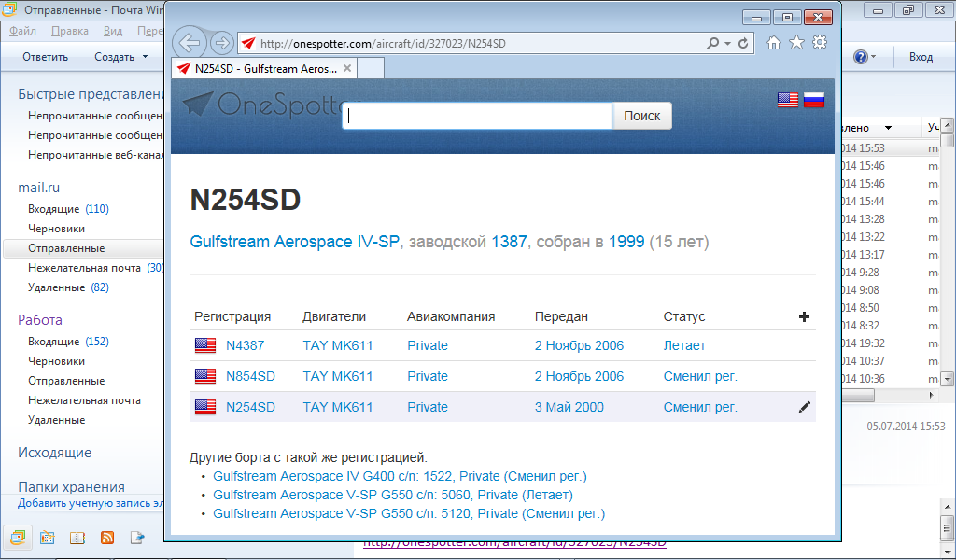
Task: Open browser favorites star
Action: pyautogui.click(x=797, y=43)
